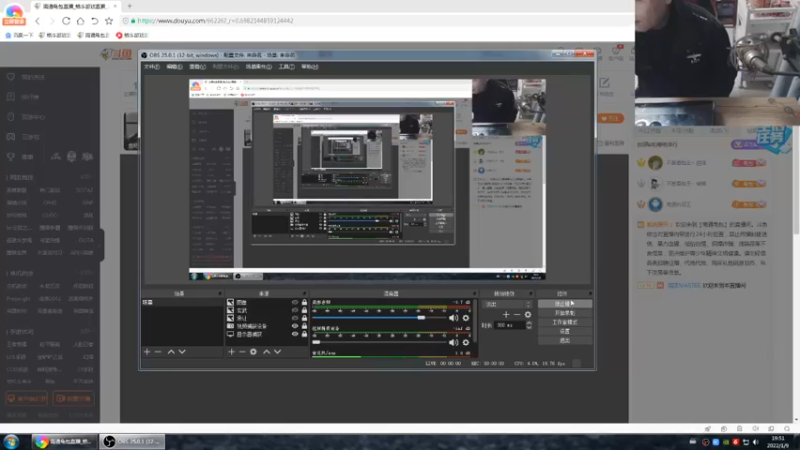Reload the Douyu page

pos(66,21)
